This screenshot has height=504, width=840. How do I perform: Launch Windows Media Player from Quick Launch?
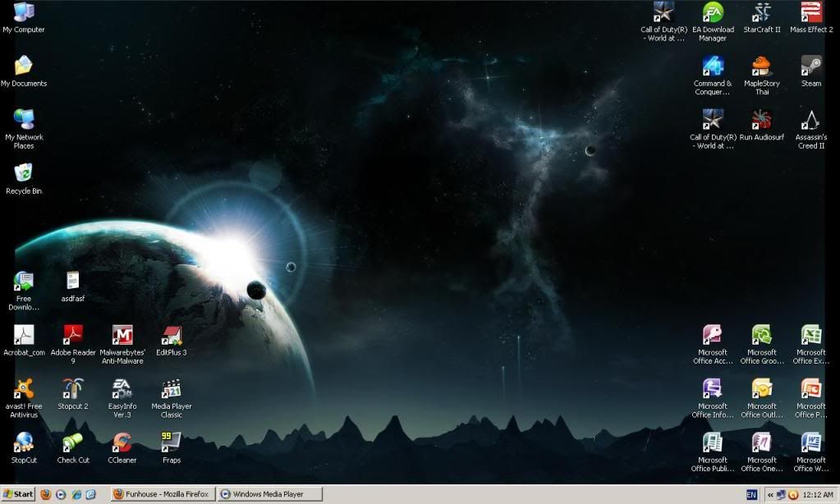point(61,494)
